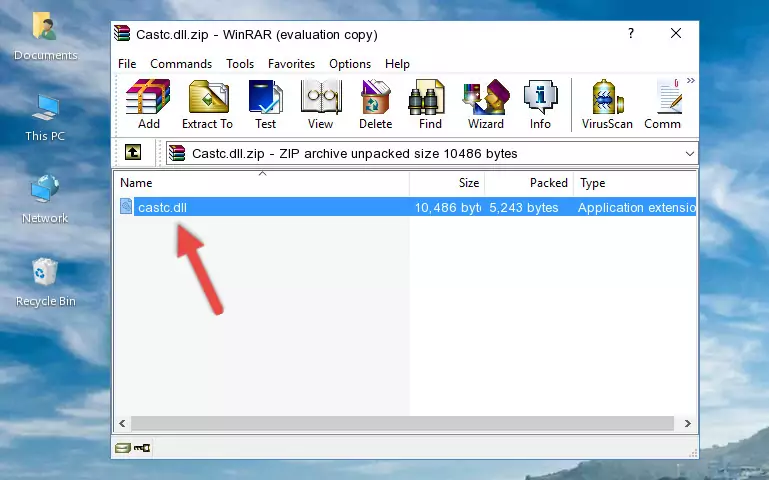Open the address bar dropdown
Viewport: 769px width, 480px height.
click(x=689, y=154)
